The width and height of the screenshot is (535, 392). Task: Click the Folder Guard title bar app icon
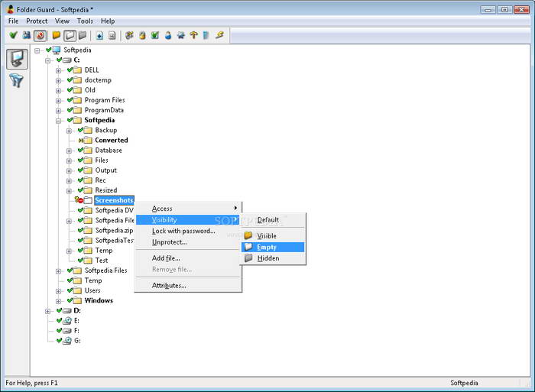coord(11,9)
